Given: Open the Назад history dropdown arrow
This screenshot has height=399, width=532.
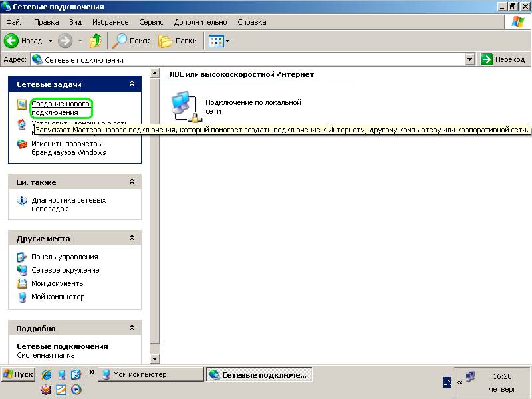Looking at the screenshot, I should [x=50, y=41].
